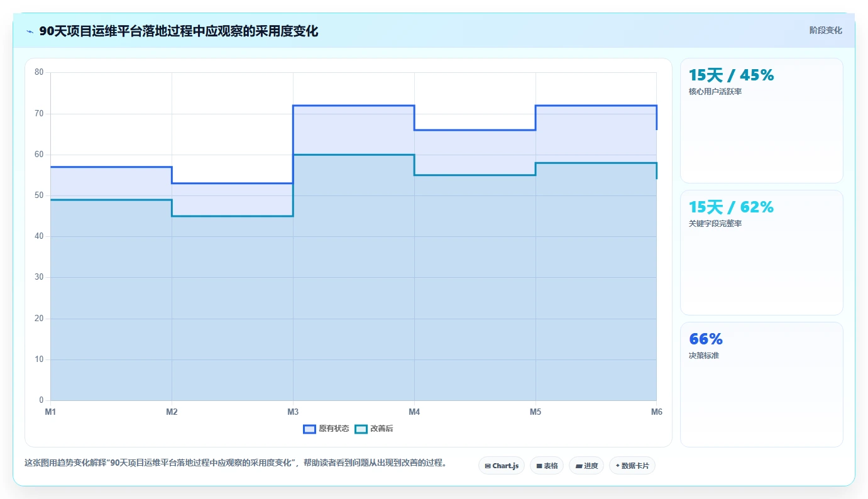The image size is (868, 499).
Task: Click the M6 x-axis label
Action: 657,412
